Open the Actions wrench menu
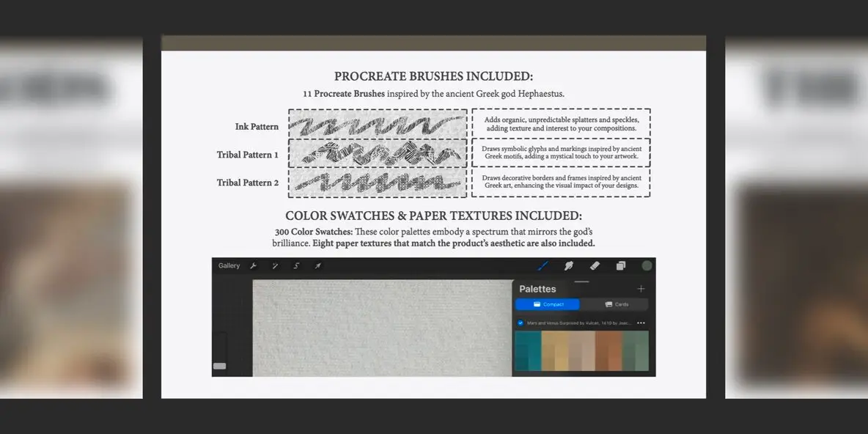868x434 pixels. (255, 265)
